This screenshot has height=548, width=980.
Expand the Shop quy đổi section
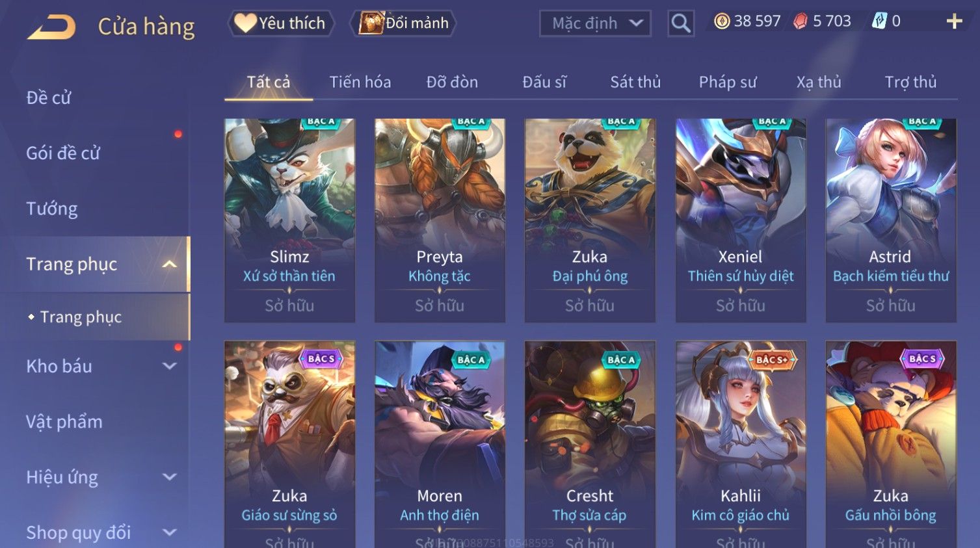point(170,532)
